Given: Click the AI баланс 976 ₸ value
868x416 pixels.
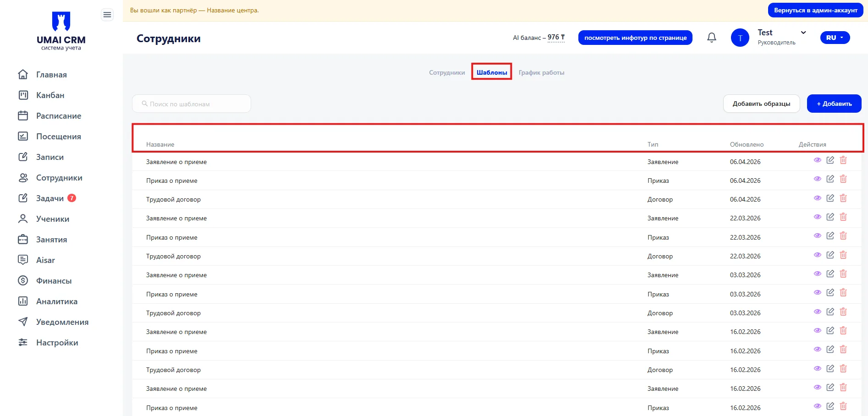Looking at the screenshot, I should 556,38.
